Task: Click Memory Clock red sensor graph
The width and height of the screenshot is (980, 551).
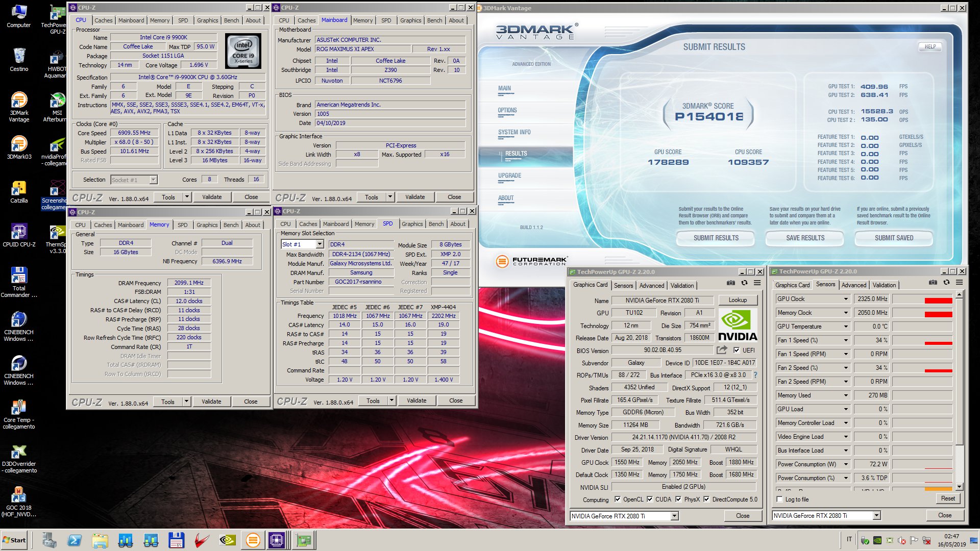Action: [x=922, y=313]
